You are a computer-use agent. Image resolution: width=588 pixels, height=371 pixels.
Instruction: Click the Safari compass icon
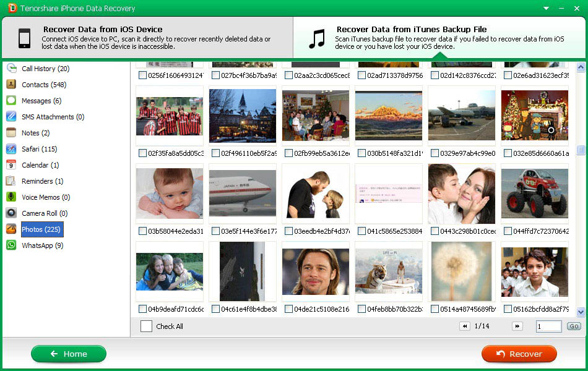[x=11, y=149]
